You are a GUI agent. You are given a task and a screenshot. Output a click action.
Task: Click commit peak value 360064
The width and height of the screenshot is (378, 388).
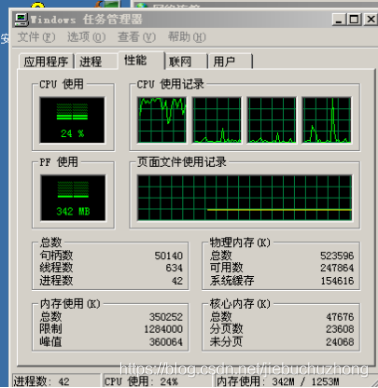166,342
